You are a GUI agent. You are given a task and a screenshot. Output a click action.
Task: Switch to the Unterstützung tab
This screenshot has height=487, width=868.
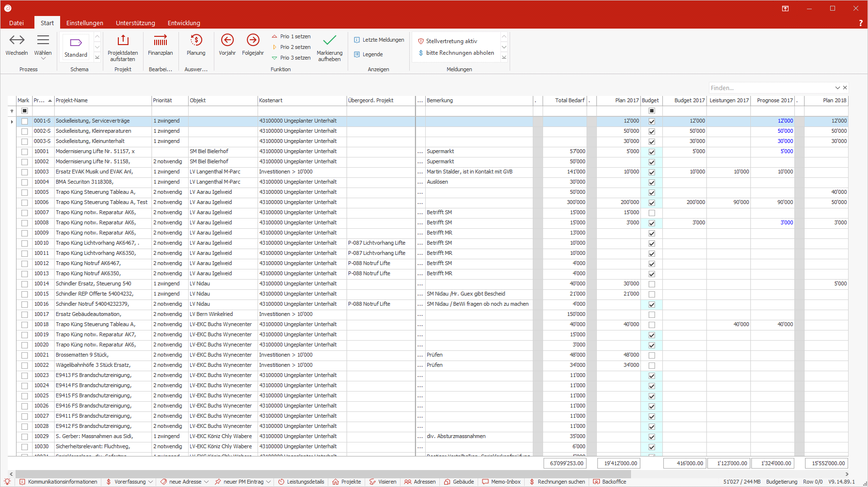[135, 23]
